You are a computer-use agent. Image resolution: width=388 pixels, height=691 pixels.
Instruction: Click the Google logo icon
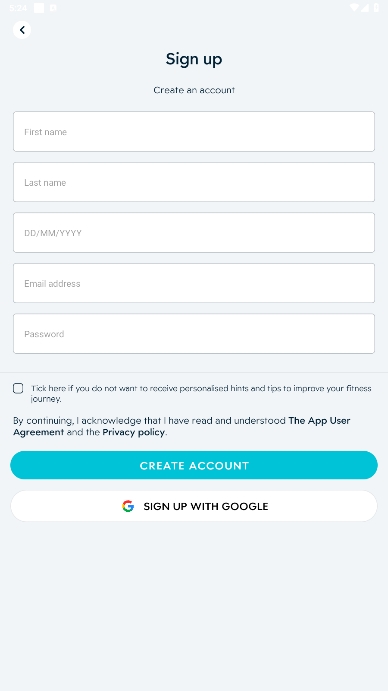[128, 506]
